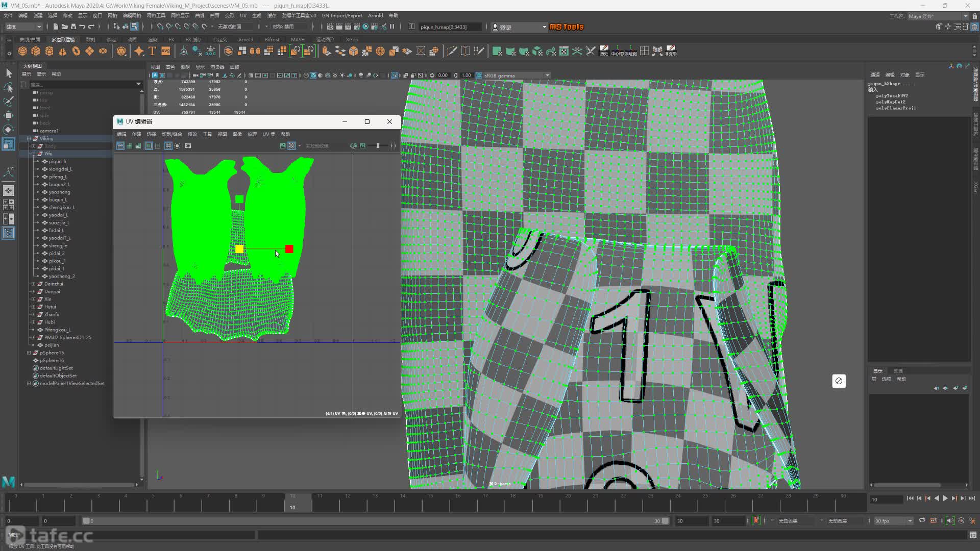Create a polygon disc from the shelf
The image size is (980, 551).
103,51
